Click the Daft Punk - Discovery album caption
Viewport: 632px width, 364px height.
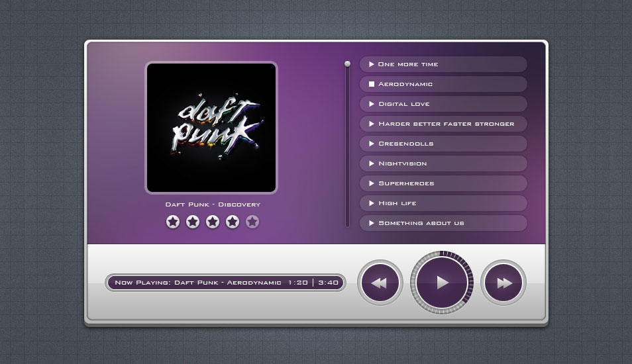point(213,205)
